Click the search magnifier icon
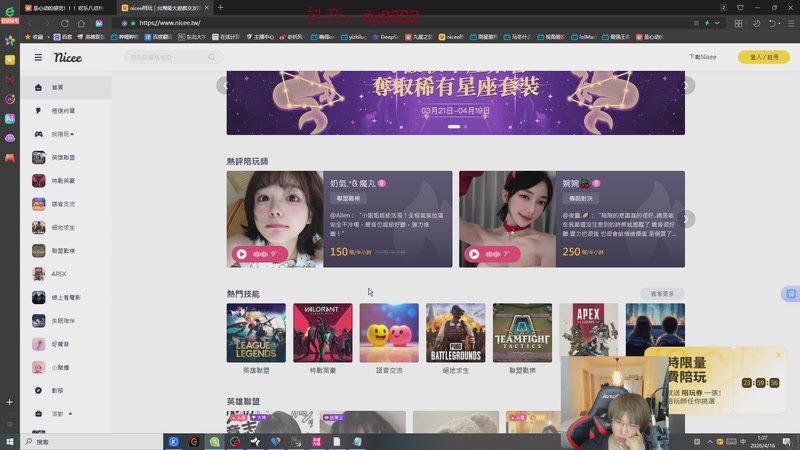This screenshot has height=450, width=800. point(212,57)
